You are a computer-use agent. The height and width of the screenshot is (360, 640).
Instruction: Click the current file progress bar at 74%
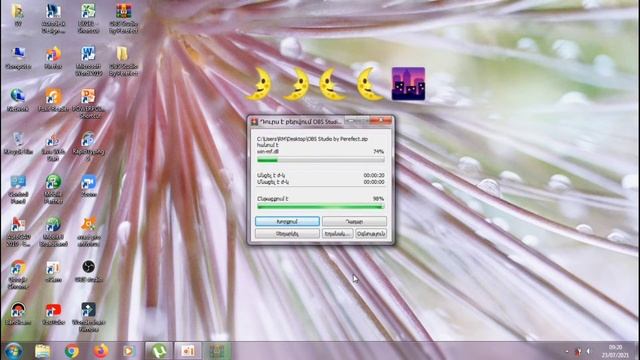click(320, 160)
